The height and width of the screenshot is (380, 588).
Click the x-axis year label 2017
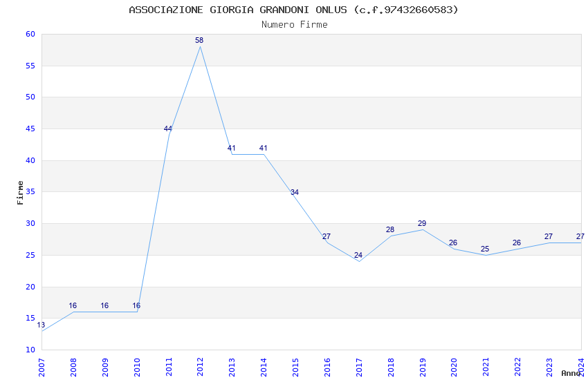click(x=359, y=367)
